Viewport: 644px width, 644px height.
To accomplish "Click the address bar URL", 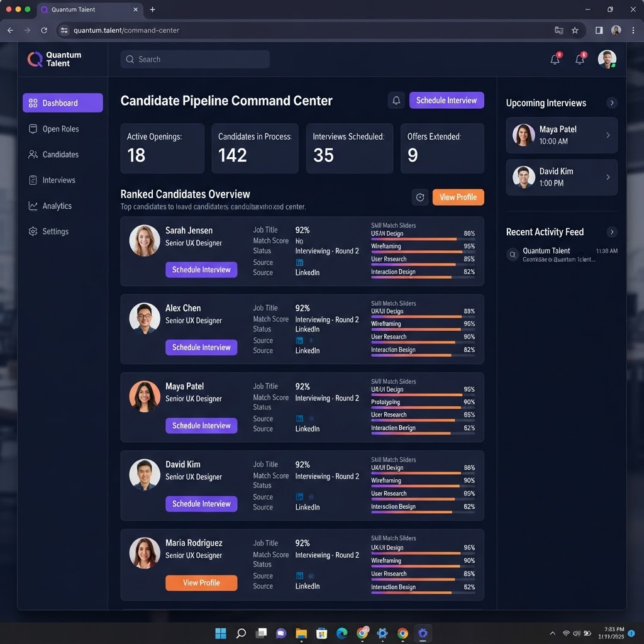I will coord(126,30).
